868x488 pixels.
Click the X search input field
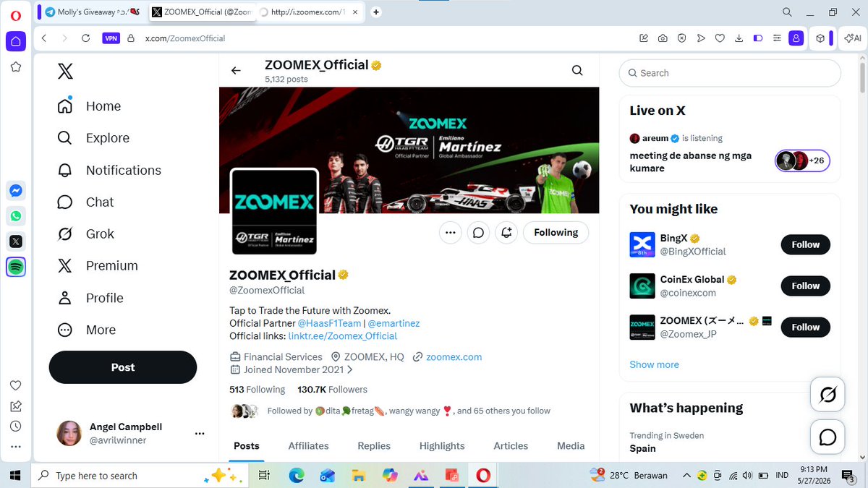[730, 73]
